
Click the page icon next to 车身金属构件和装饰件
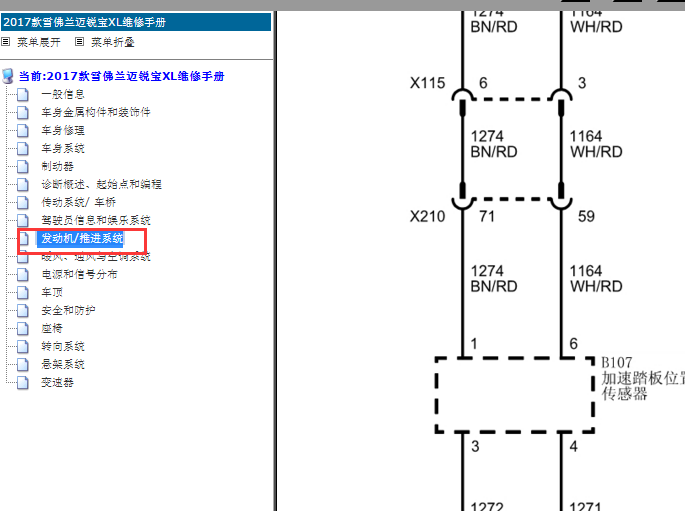pyautogui.click(x=23, y=112)
